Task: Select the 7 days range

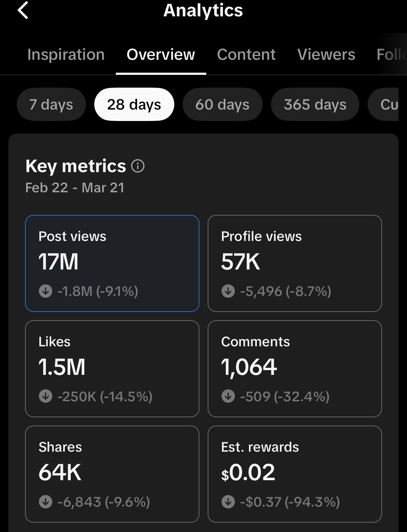Action: (51, 104)
